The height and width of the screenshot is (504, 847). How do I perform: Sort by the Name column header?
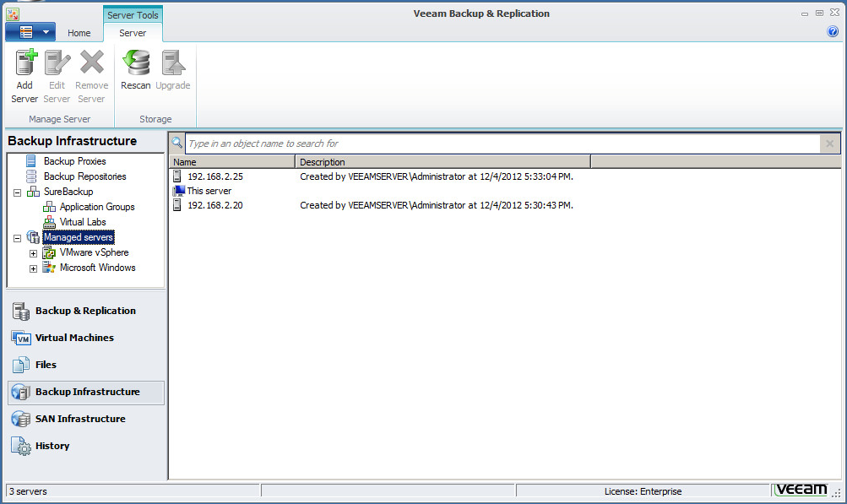click(x=232, y=161)
